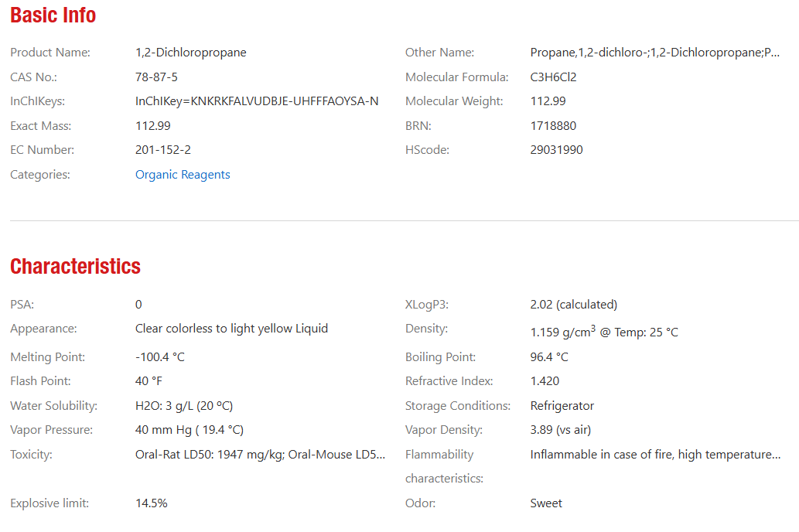Expand the truncated Toxicity value text
The width and height of the screenshot is (799, 532).
260,455
